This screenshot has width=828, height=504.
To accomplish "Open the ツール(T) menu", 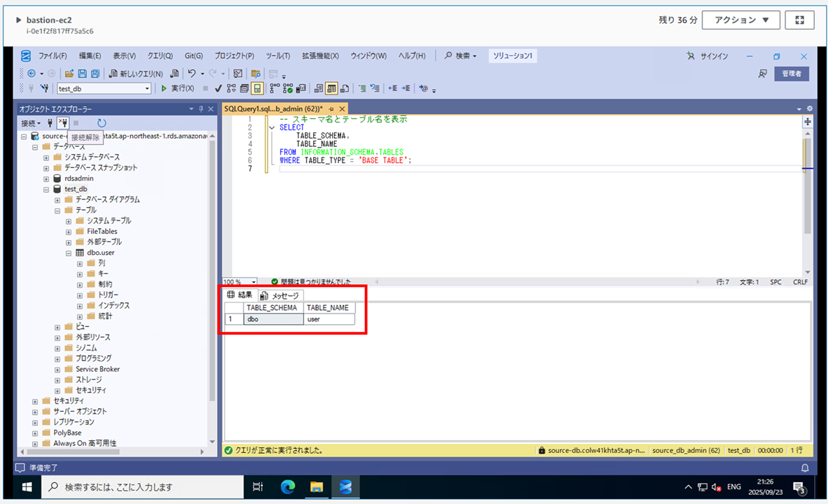I will tap(278, 55).
